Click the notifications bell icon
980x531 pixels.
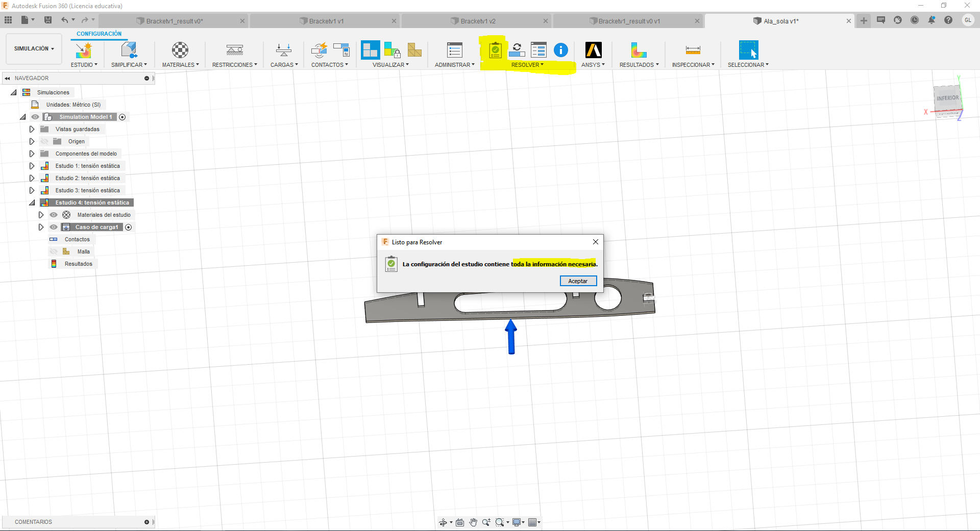(x=932, y=20)
